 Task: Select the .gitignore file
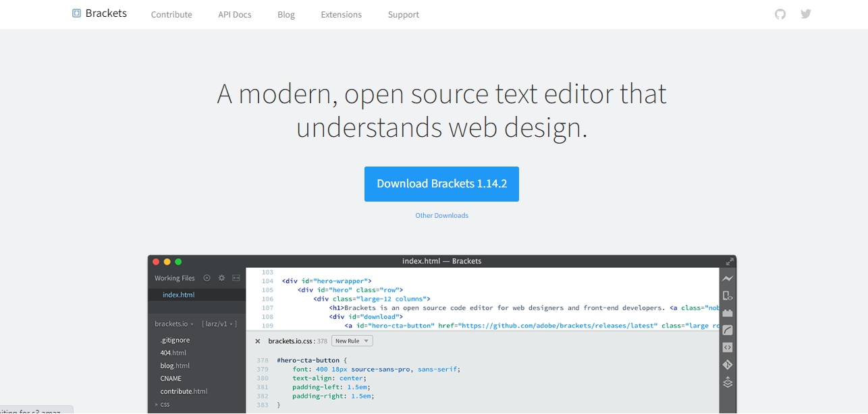[x=175, y=341]
